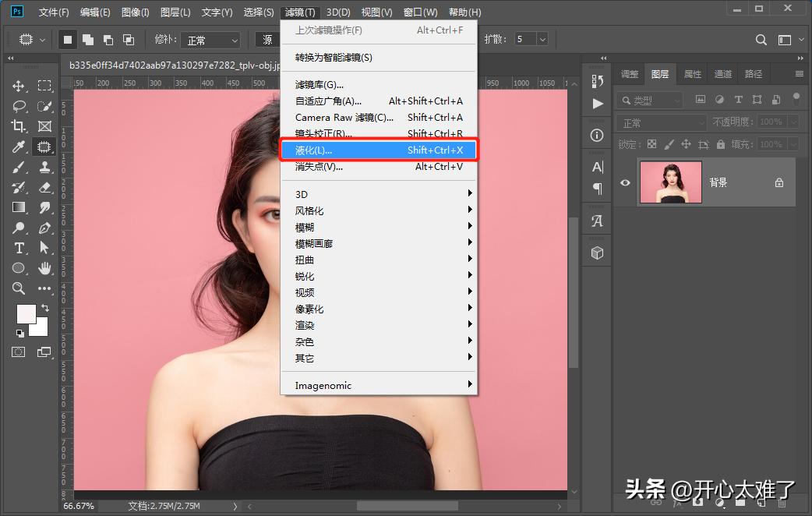Switch to the 路径 panel tab
Image resolution: width=812 pixels, height=516 pixels.
754,74
